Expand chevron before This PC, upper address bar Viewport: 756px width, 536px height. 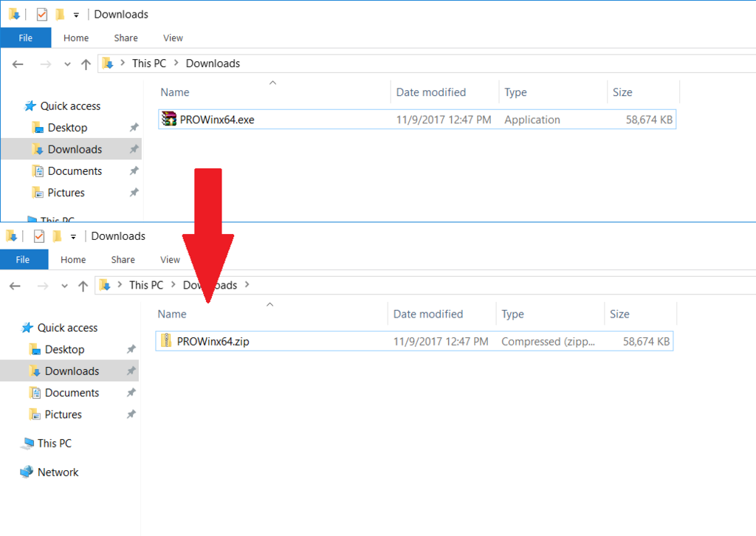(123, 63)
